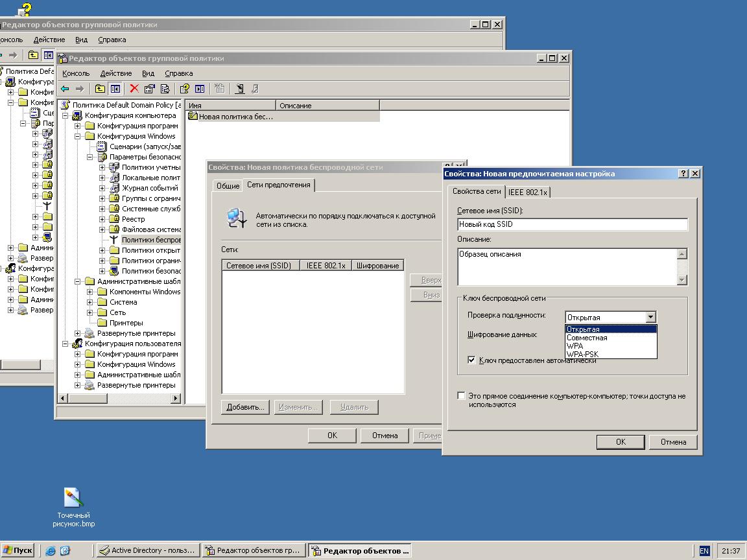Expand Политики открыт node
Screen dimensions: 747x560
(x=102, y=250)
